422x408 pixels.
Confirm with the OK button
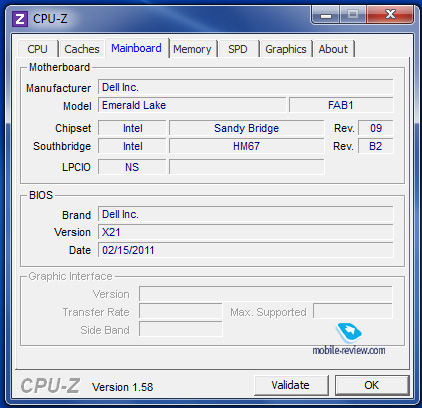click(371, 385)
